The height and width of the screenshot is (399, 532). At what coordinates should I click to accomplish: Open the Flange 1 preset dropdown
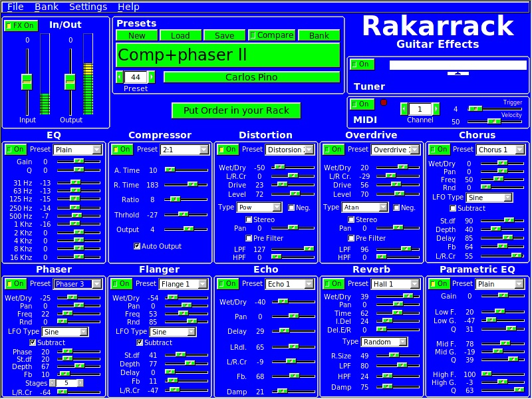point(184,284)
